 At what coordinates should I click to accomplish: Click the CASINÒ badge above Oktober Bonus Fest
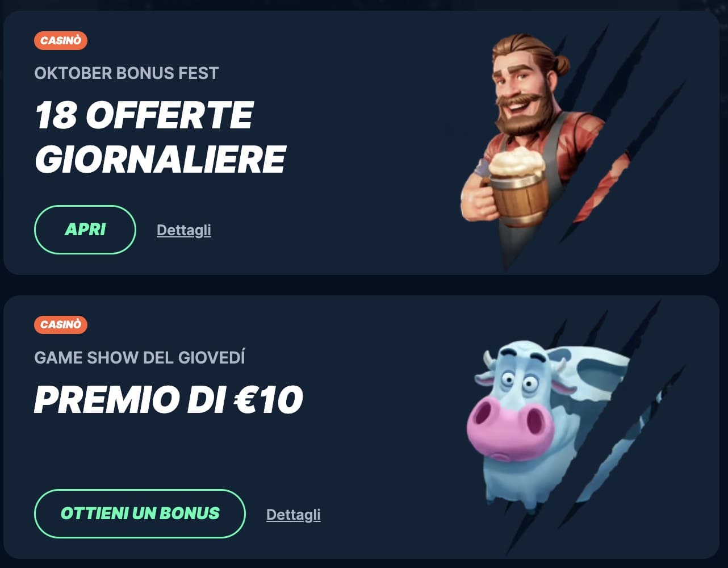pyautogui.click(x=61, y=41)
